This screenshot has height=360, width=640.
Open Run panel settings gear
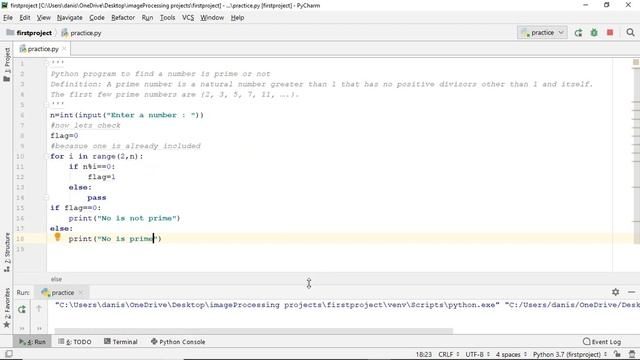coord(615,292)
